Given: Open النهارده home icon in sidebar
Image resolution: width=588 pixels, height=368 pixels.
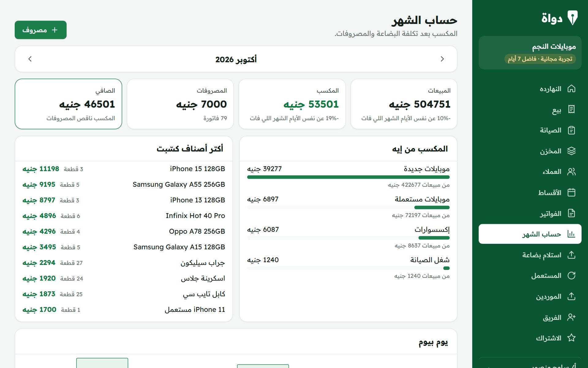Looking at the screenshot, I should click(571, 89).
